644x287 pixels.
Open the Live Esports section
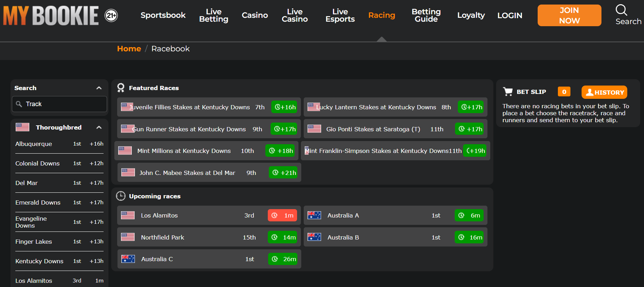(x=340, y=15)
